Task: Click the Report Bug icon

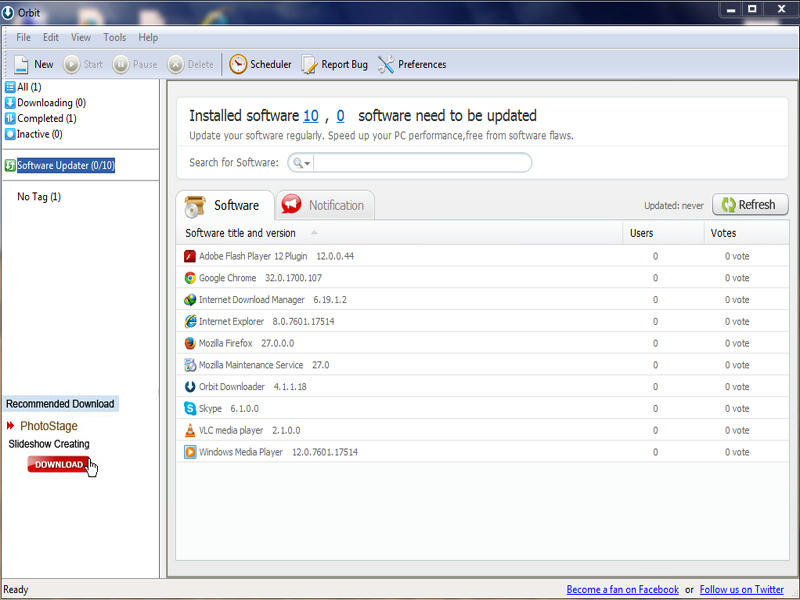Action: coord(309,65)
